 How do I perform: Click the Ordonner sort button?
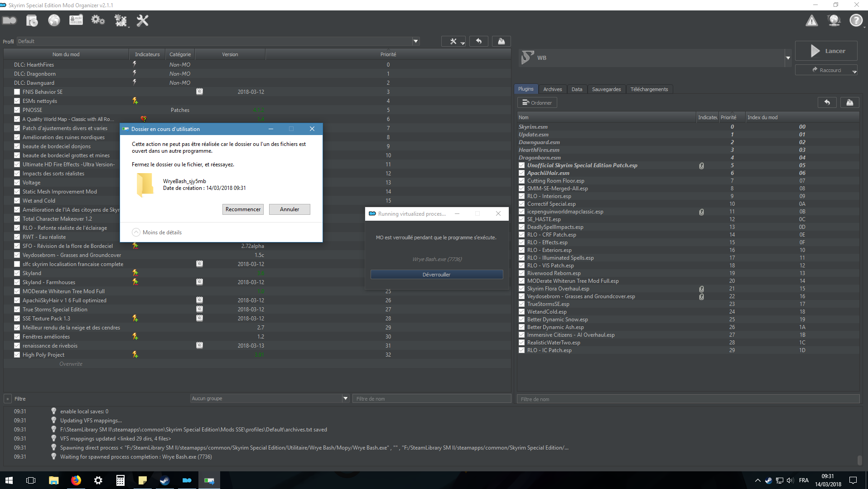tap(537, 102)
